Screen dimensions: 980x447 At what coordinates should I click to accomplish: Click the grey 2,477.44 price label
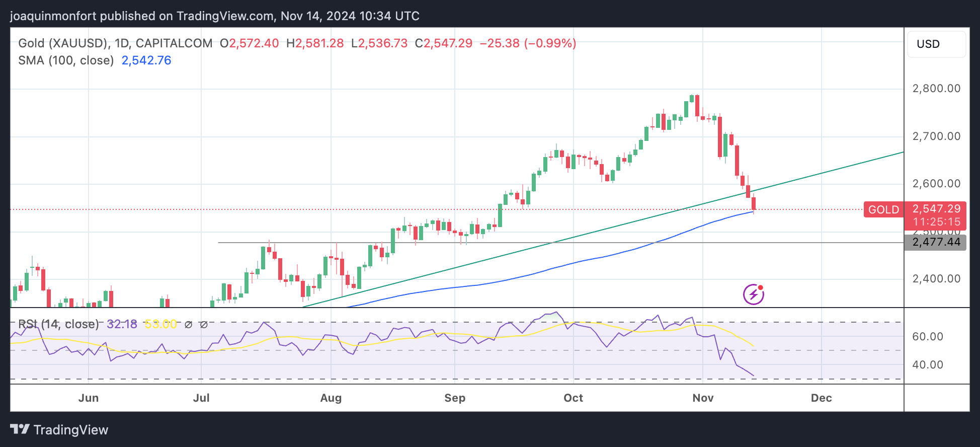pos(936,242)
